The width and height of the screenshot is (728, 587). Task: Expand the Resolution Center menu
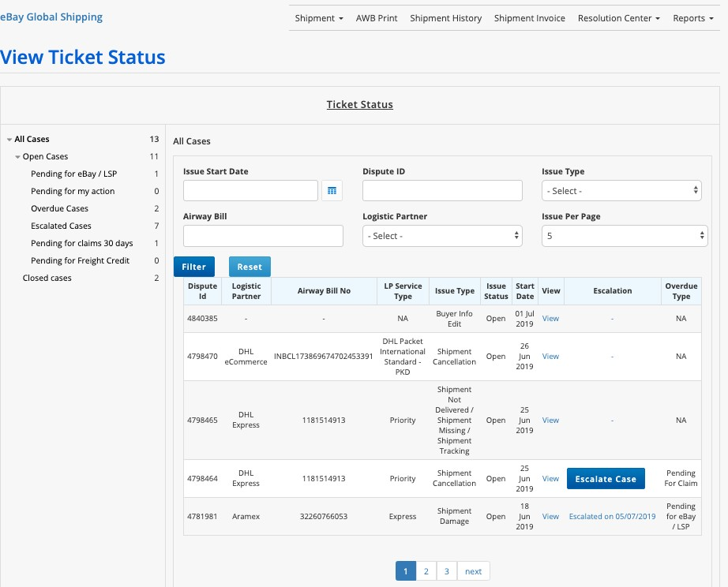pos(619,18)
